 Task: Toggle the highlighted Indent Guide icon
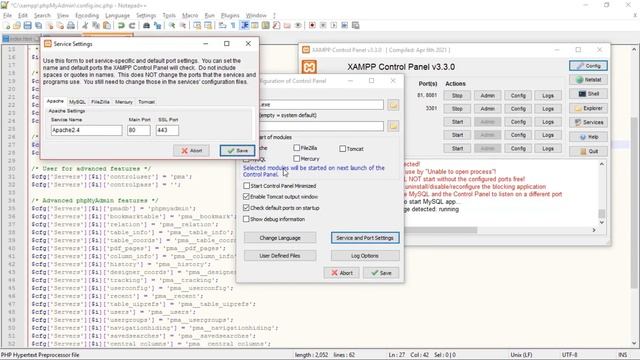click(244, 25)
